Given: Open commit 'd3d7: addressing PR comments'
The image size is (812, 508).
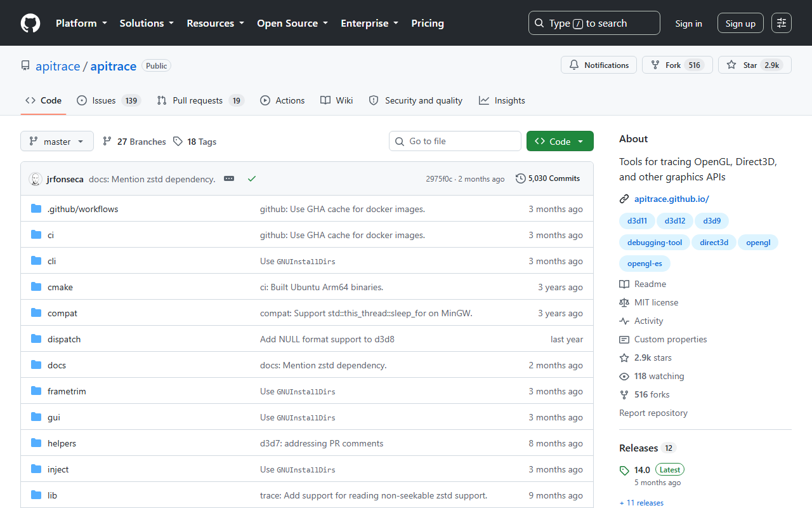Looking at the screenshot, I should coord(322,443).
